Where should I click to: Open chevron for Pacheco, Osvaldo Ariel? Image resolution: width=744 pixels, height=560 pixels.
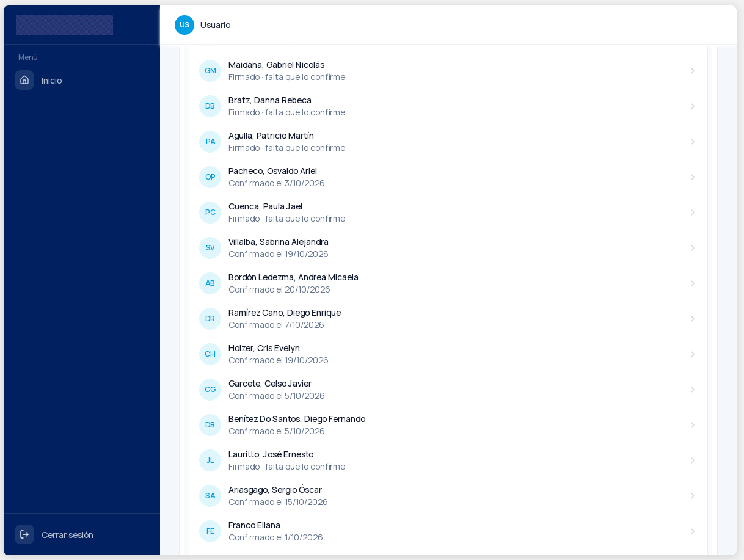tap(693, 177)
